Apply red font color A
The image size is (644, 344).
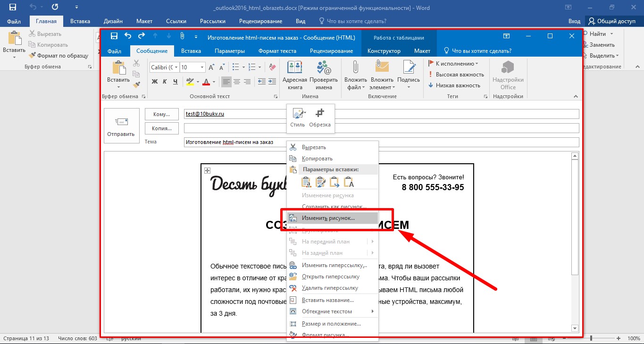click(206, 82)
